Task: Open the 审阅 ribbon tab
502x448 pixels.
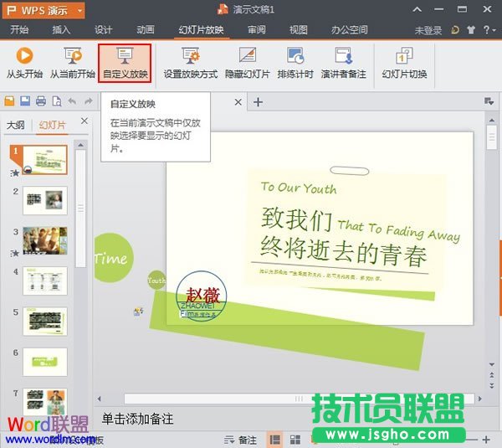Action: tap(257, 30)
